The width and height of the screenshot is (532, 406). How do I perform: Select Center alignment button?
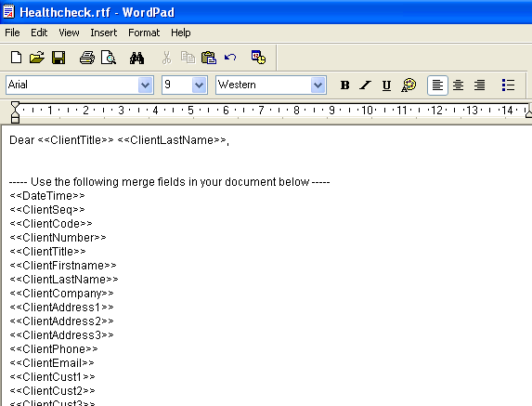(458, 85)
